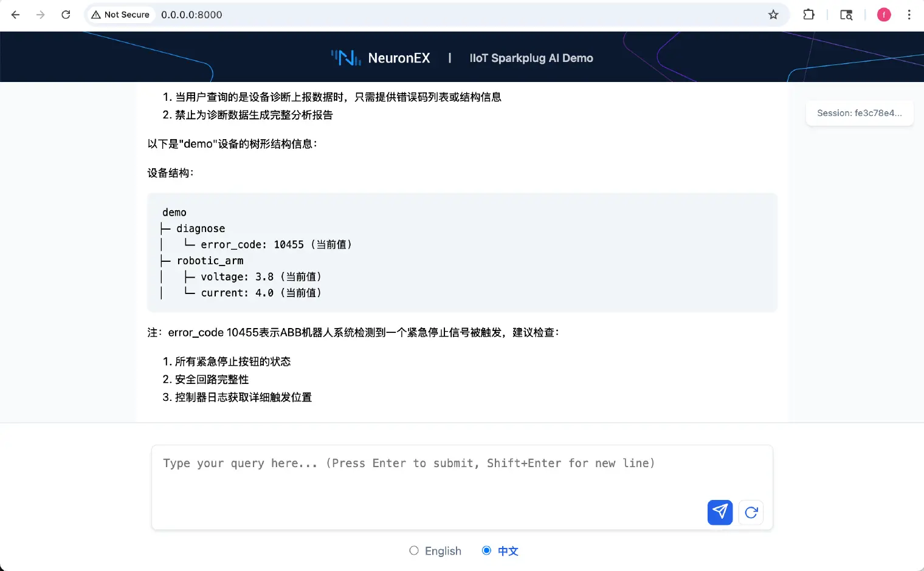Image resolution: width=924 pixels, height=571 pixels.
Task: Open the tab search icon in toolbar
Action: [846, 15]
